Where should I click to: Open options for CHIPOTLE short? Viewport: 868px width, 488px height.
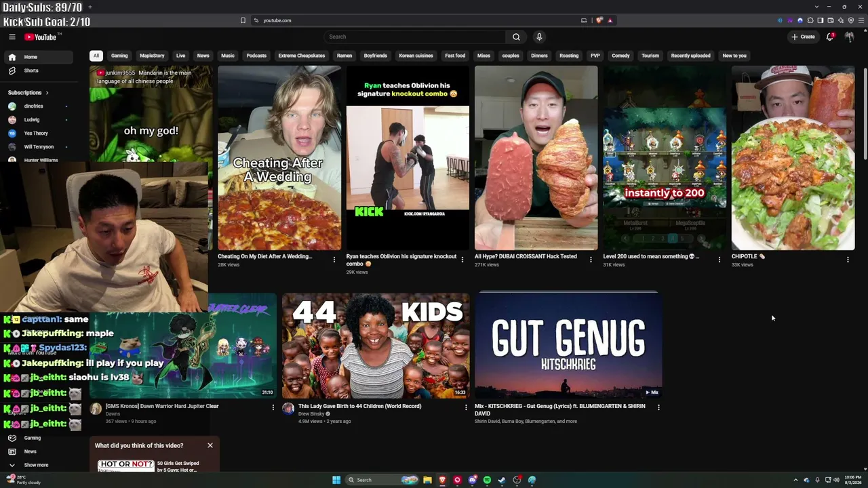848,260
